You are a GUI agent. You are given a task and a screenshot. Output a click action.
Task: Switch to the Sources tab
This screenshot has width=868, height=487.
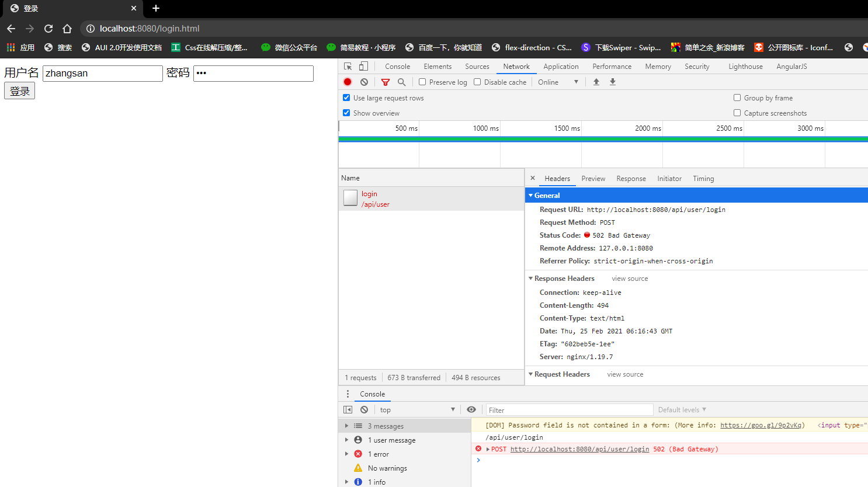pos(477,67)
